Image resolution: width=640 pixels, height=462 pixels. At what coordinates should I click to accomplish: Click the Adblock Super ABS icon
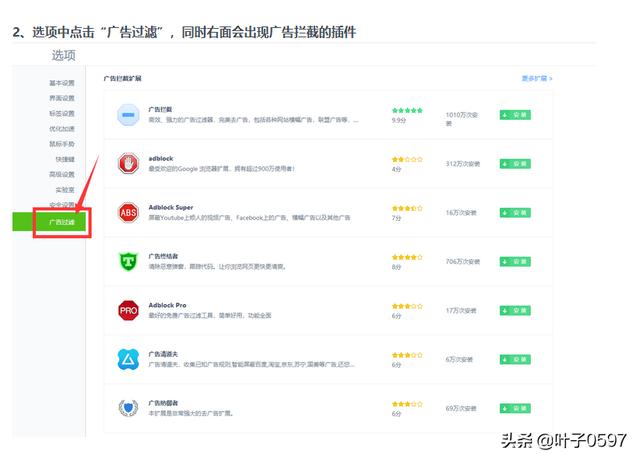pyautogui.click(x=128, y=212)
